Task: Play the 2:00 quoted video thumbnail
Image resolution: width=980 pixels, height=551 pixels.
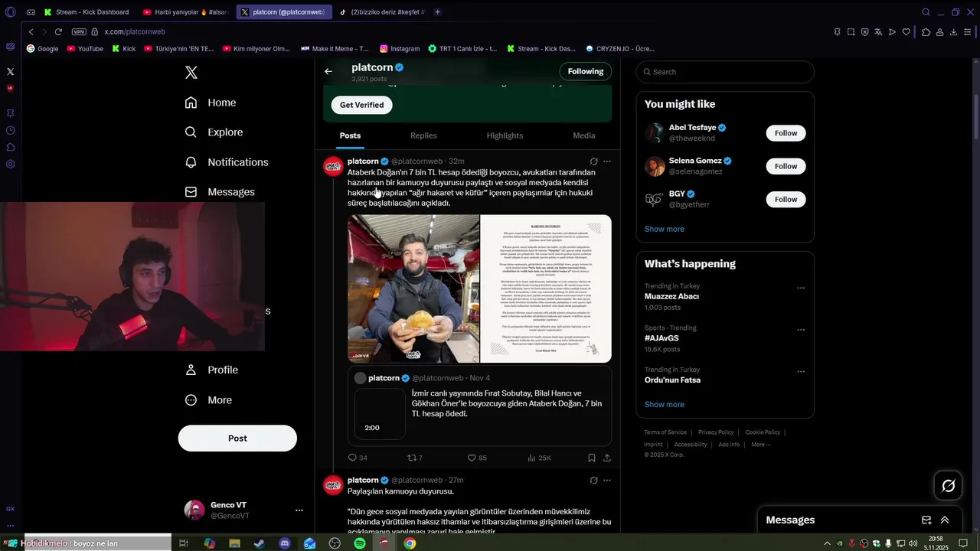Action: 380,414
